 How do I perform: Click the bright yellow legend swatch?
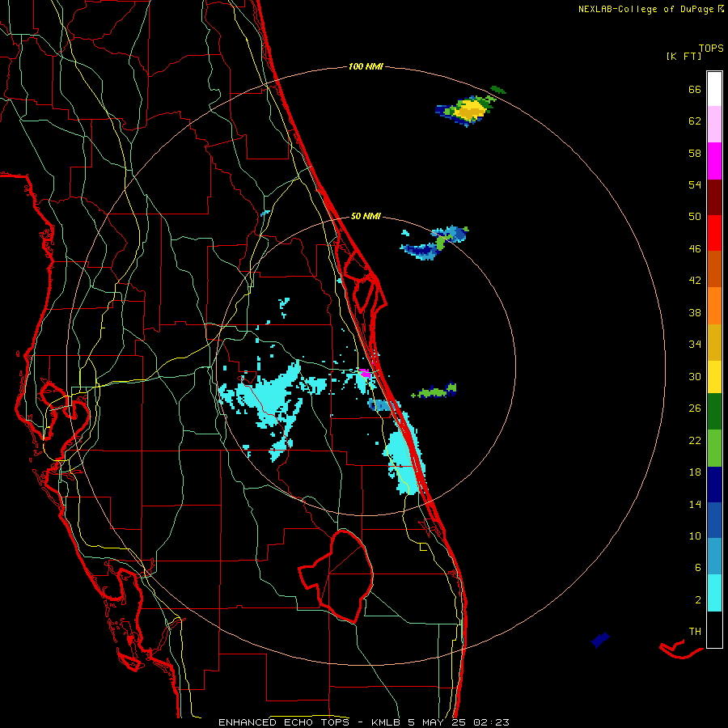(x=714, y=376)
